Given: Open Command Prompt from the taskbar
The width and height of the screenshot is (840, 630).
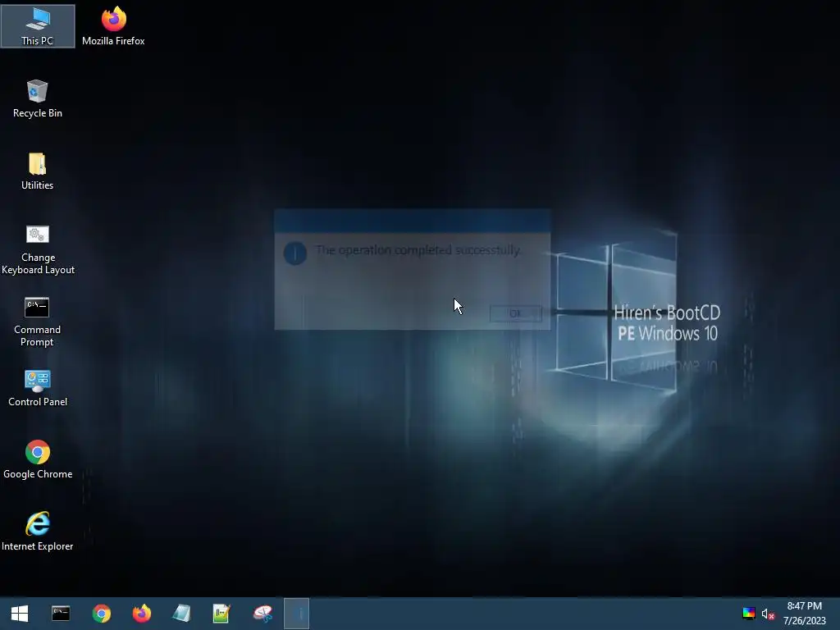Looking at the screenshot, I should 61,614.
